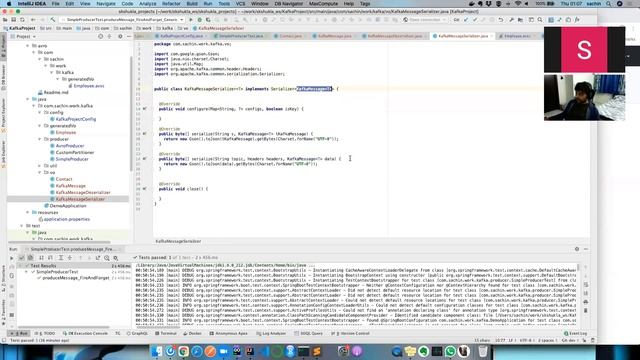Open Finder from the Dock
The height and width of the screenshot is (360, 640).
(157, 351)
